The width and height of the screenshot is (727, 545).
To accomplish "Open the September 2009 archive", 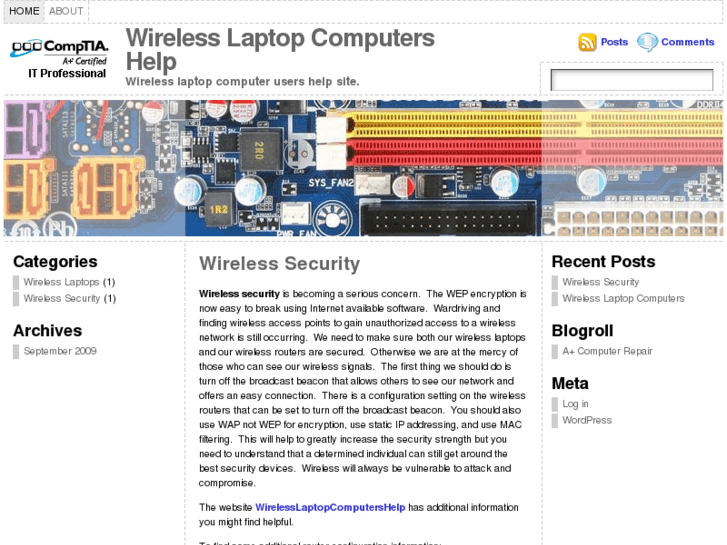I will coord(60,351).
